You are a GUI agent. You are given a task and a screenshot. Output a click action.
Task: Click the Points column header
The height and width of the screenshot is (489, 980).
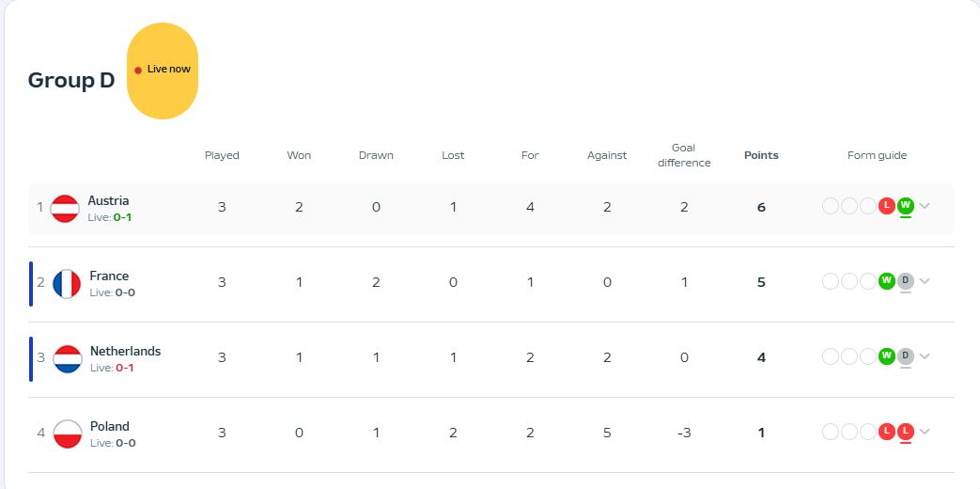click(761, 155)
